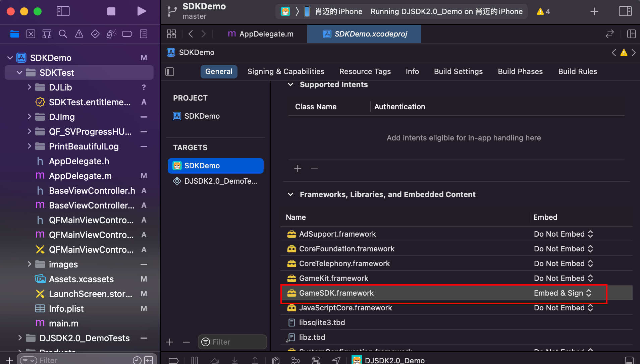Click the plus Library button

(x=594, y=11)
